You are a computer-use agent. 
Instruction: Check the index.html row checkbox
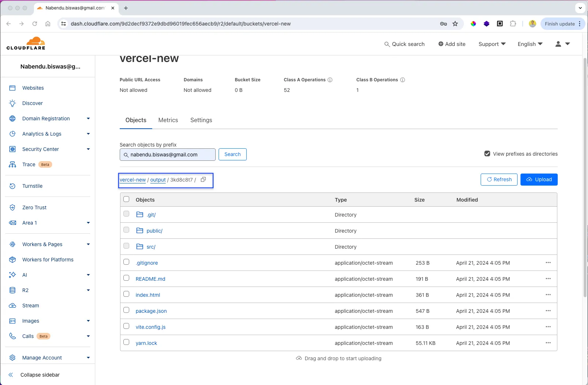click(x=126, y=294)
